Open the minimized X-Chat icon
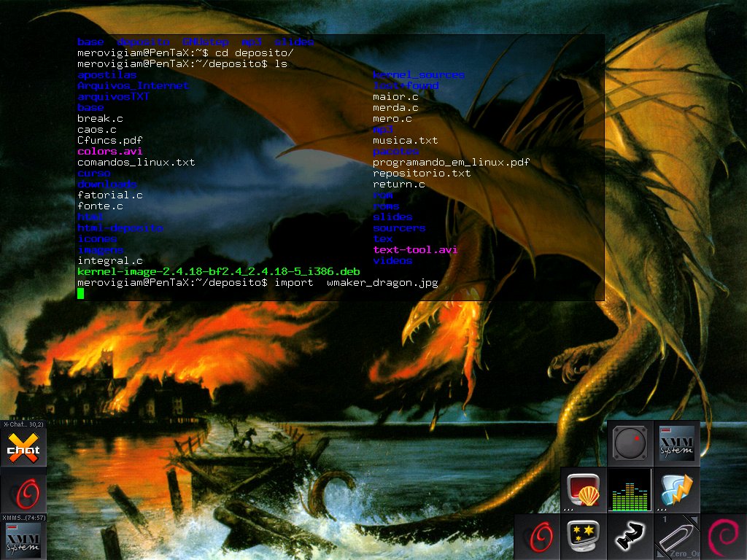Image resolution: width=747 pixels, height=560 pixels. tap(23, 448)
